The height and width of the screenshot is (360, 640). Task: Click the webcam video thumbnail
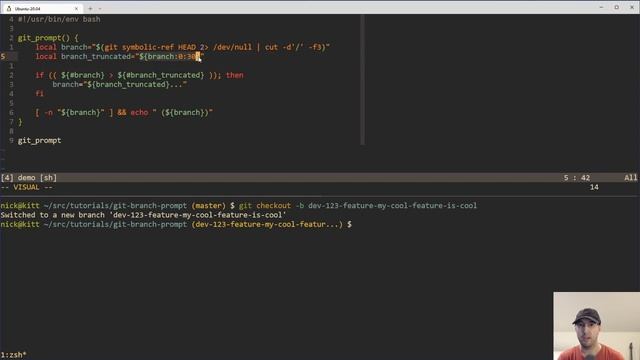pos(596,326)
